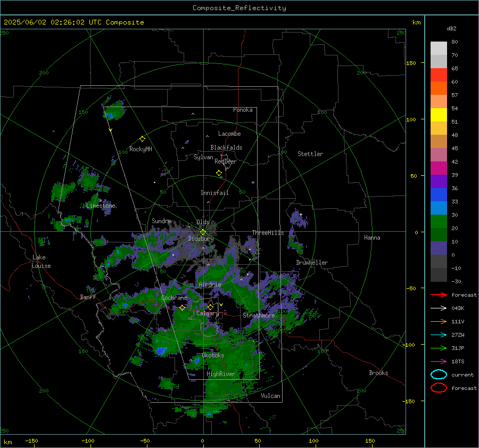This screenshot has height=448, width=479.
Task: Click the Airdrie city label
Action: click(x=210, y=284)
